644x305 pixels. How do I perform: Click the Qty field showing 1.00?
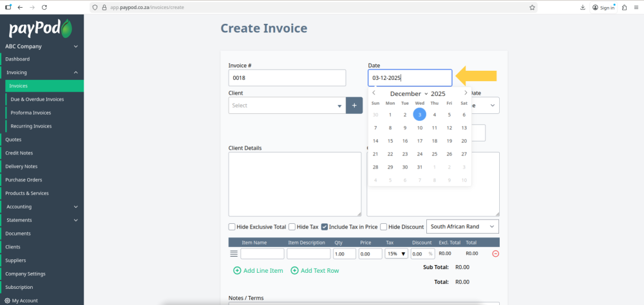tap(345, 254)
